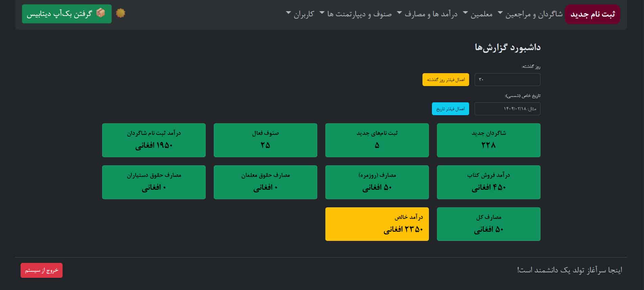The image size is (644, 290).
Task: Click the داشبورد گزارش‌ها heading
Action: point(507,47)
